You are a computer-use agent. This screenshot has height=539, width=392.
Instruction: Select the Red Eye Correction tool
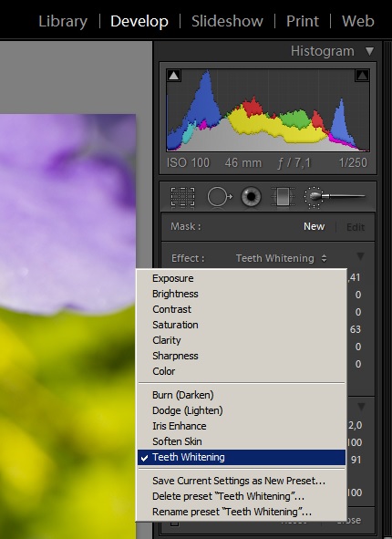251,197
